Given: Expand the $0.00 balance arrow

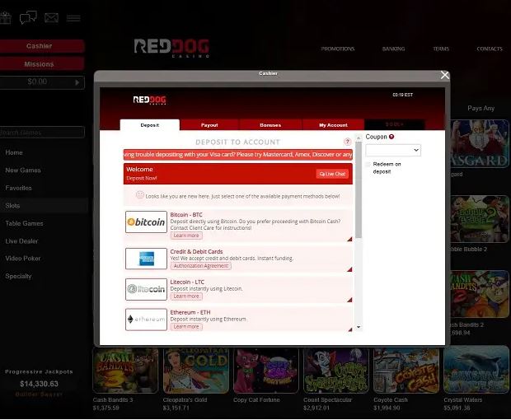Looking at the screenshot, I should (x=77, y=82).
